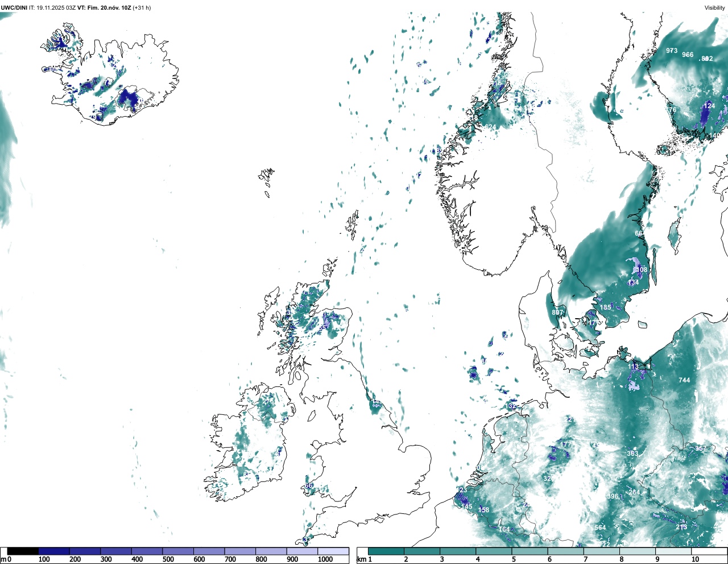Image resolution: width=728 pixels, height=564 pixels.
Task: Click the '800' label on the metre legend
Action: pyautogui.click(x=262, y=559)
